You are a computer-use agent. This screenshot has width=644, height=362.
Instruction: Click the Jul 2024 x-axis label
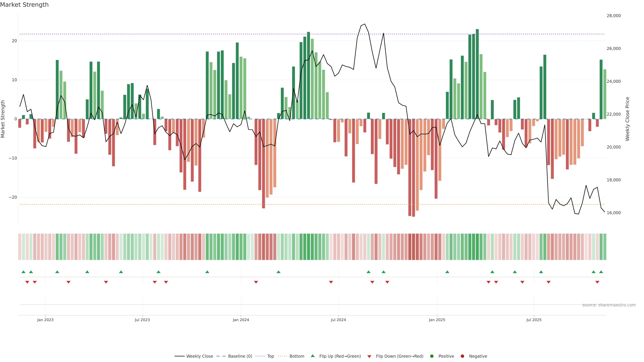point(338,320)
